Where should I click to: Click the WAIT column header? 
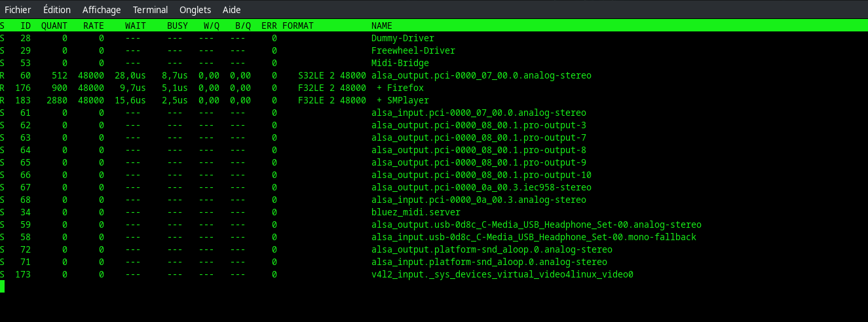[x=136, y=26]
